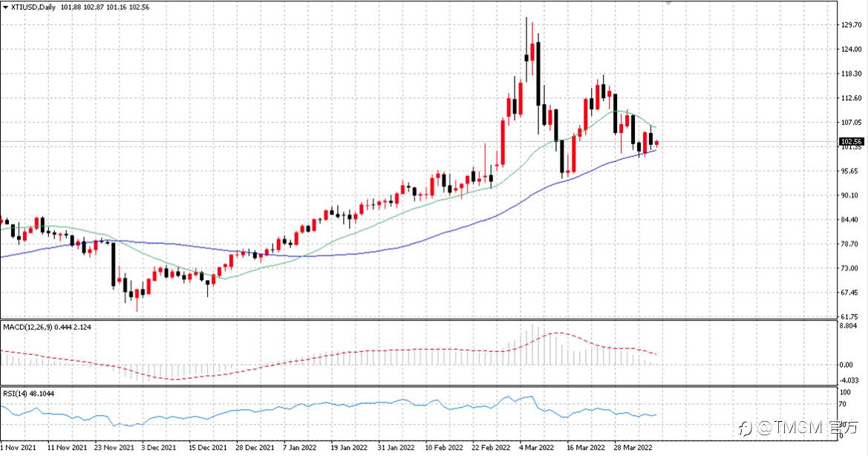
Task: Click the -4.033 MACD scale value
Action: pos(849,380)
